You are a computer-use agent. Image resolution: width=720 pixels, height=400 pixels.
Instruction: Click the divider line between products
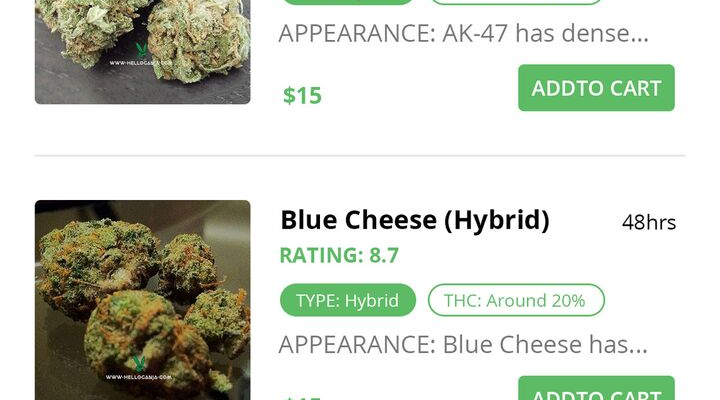pos(360,156)
